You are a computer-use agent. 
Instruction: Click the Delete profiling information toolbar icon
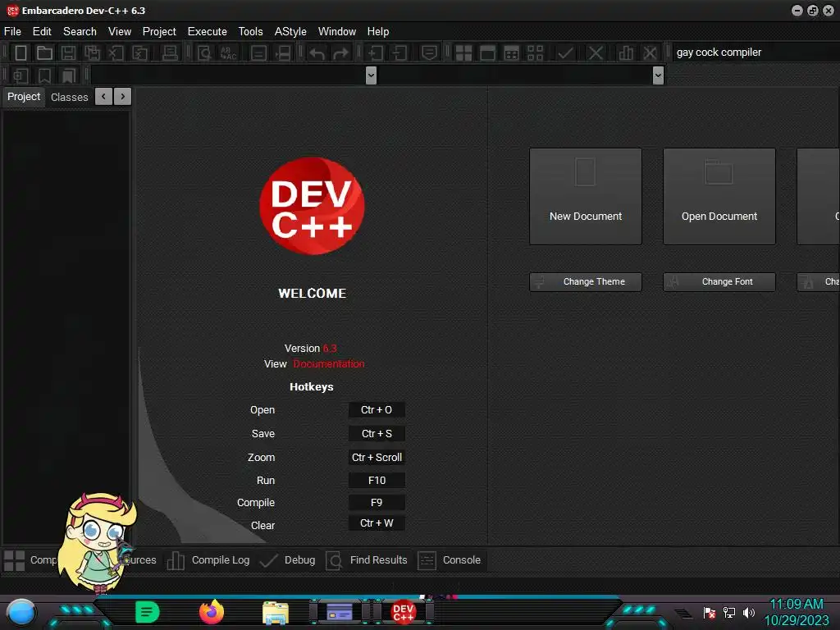pos(650,52)
